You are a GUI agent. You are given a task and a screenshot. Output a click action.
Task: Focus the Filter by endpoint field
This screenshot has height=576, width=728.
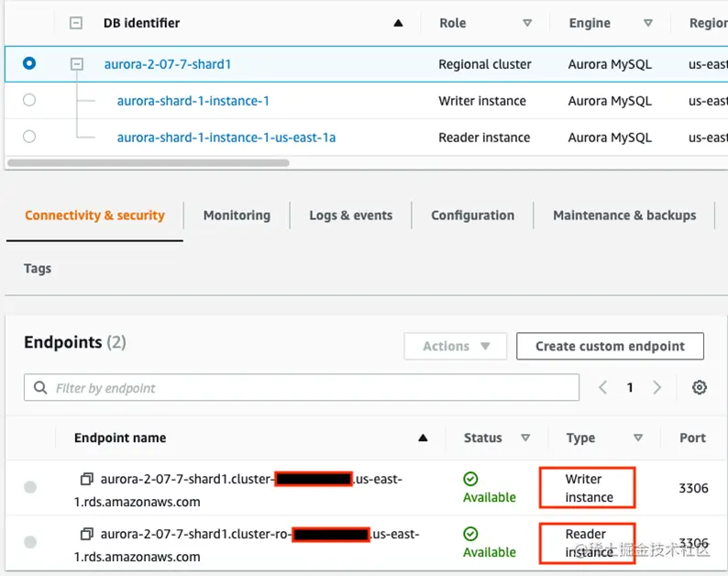[x=302, y=387]
